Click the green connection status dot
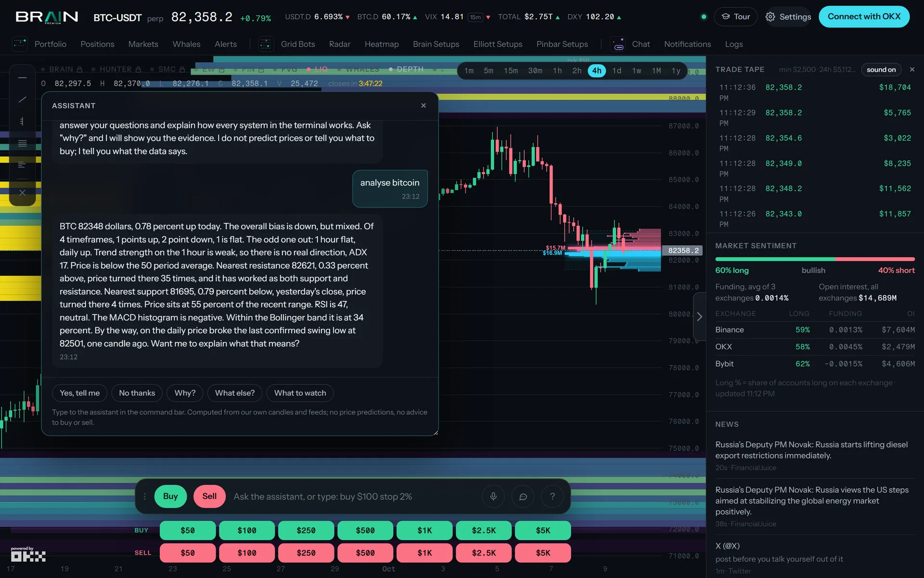 click(704, 17)
